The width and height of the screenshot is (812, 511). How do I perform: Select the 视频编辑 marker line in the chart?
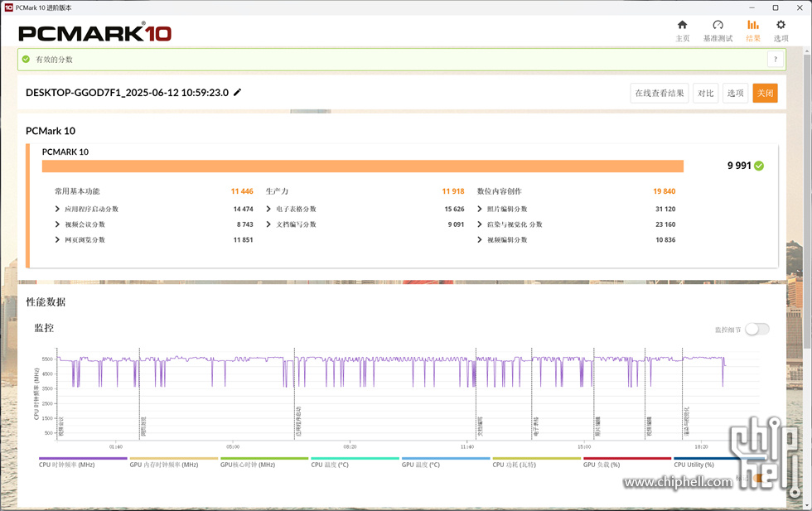pos(645,393)
